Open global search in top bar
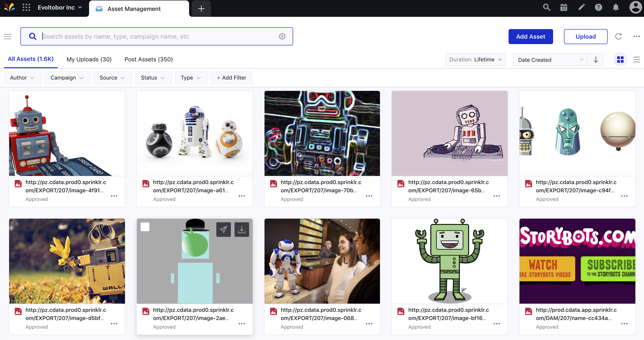Image resolution: width=644 pixels, height=340 pixels. [x=547, y=7]
